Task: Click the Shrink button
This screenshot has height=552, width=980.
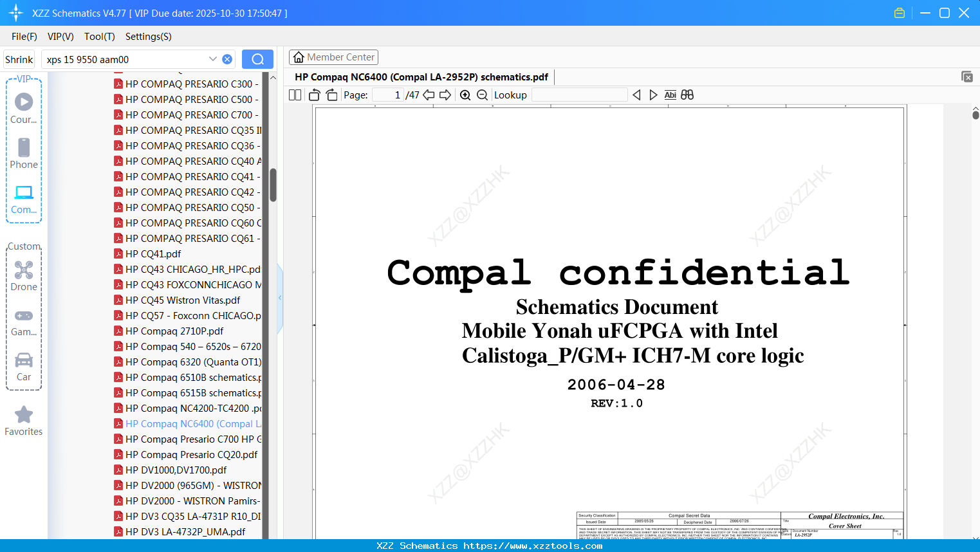Action: click(x=19, y=59)
